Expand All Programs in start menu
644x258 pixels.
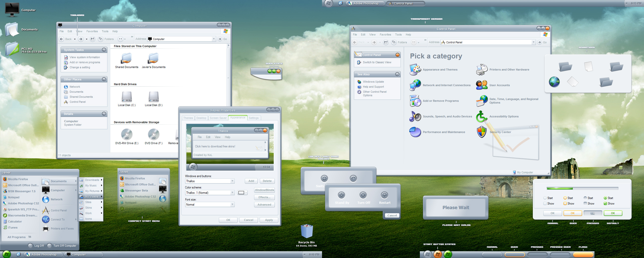(19, 237)
